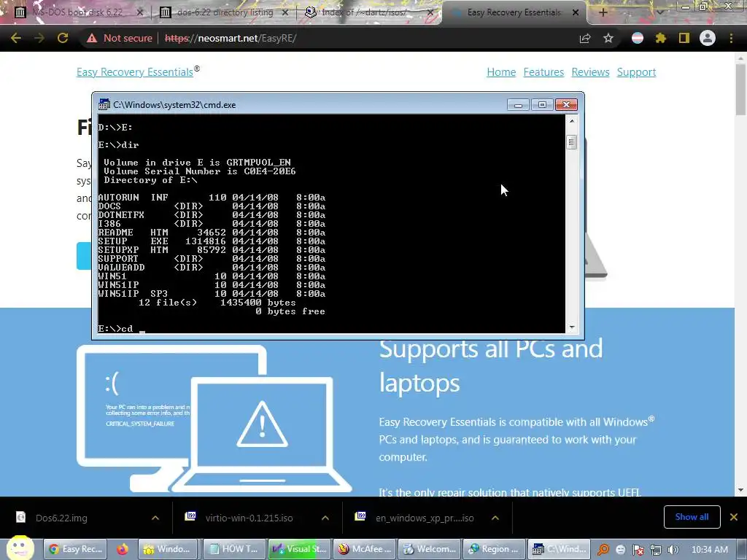Viewport: 747px width, 560px height.
Task: Select the Easy Recovery Essentials tab
Action: (x=514, y=12)
